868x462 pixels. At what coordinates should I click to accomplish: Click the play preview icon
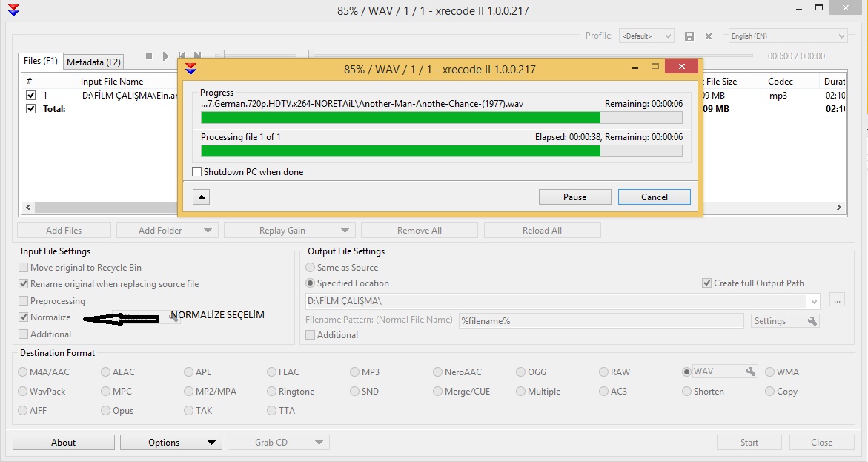165,56
